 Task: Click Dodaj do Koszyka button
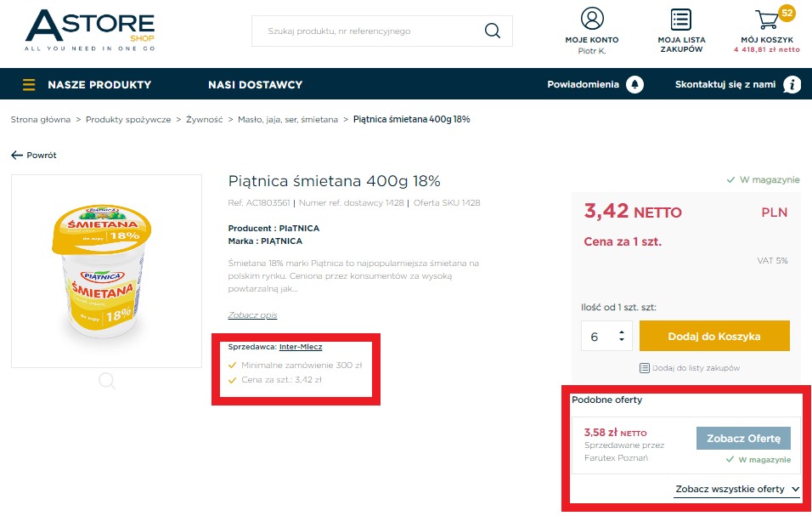tap(714, 337)
